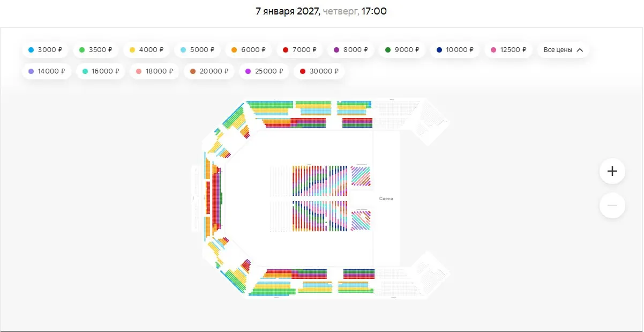Select the 7000 ₽ price chip
Screen dimensions: 644x332
pos(299,50)
